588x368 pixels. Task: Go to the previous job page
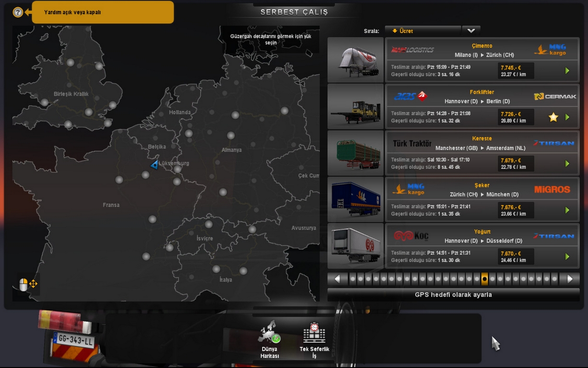(337, 279)
